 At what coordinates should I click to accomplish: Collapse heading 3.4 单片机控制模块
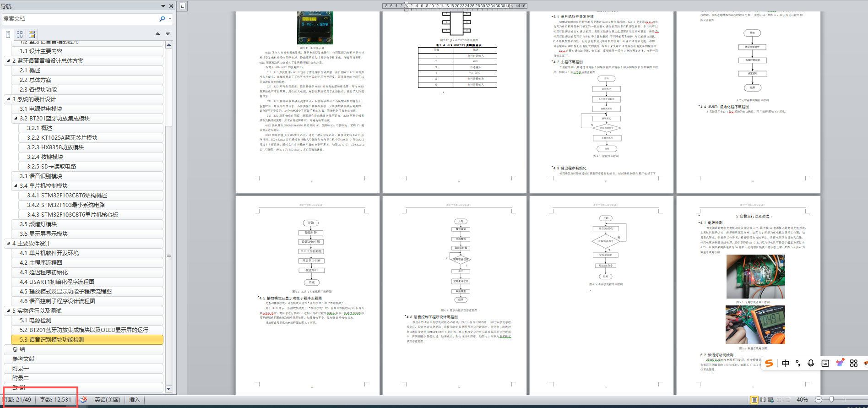(x=16, y=185)
